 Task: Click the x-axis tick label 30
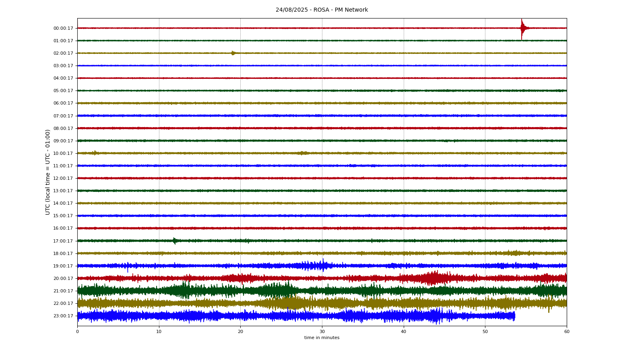[322, 332]
